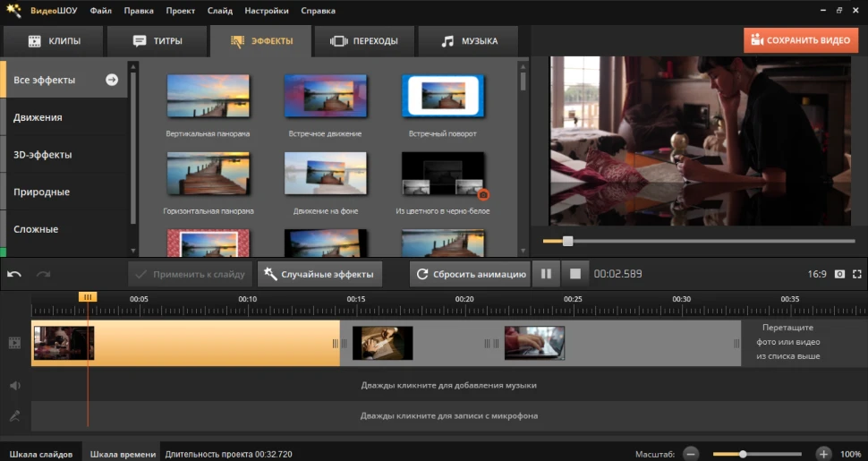The image size is (868, 461).
Task: Choose the Горизонтальная панорама effect thumbnail
Action: [208, 174]
